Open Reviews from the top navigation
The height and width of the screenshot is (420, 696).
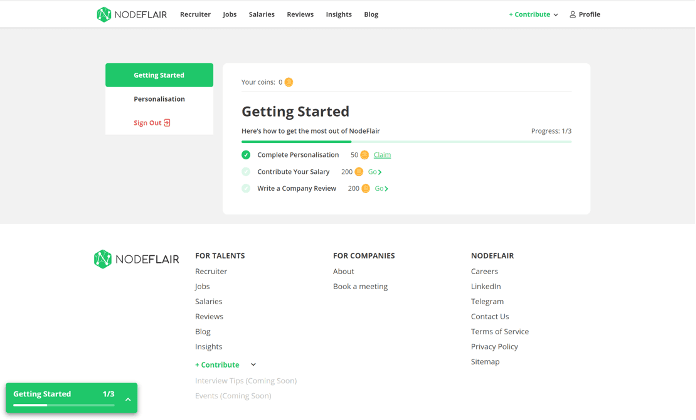click(300, 15)
